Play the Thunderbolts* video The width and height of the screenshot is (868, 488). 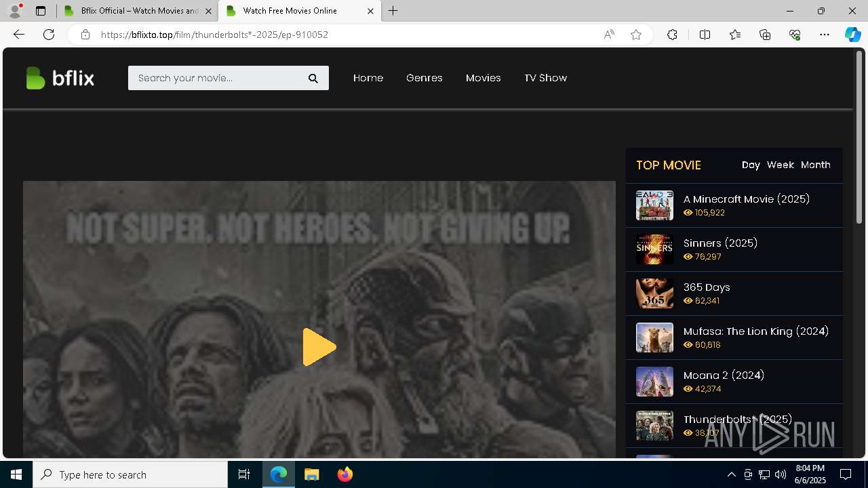pos(319,347)
